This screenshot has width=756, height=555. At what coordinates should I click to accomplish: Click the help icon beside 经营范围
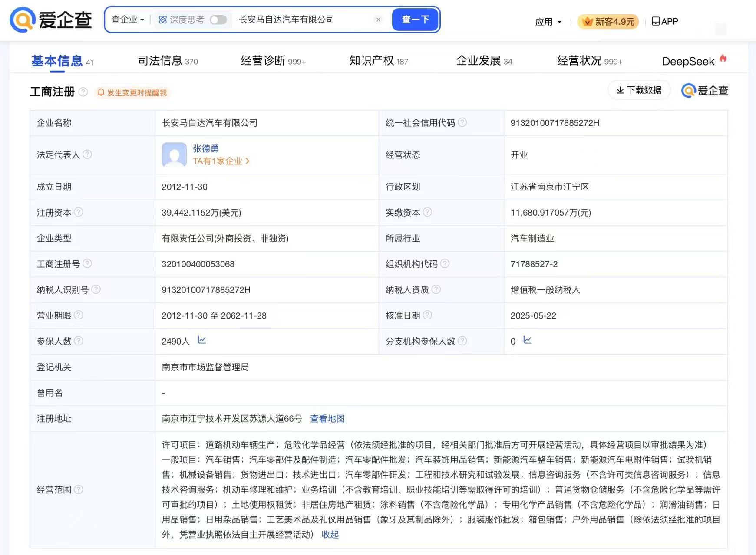79,489
